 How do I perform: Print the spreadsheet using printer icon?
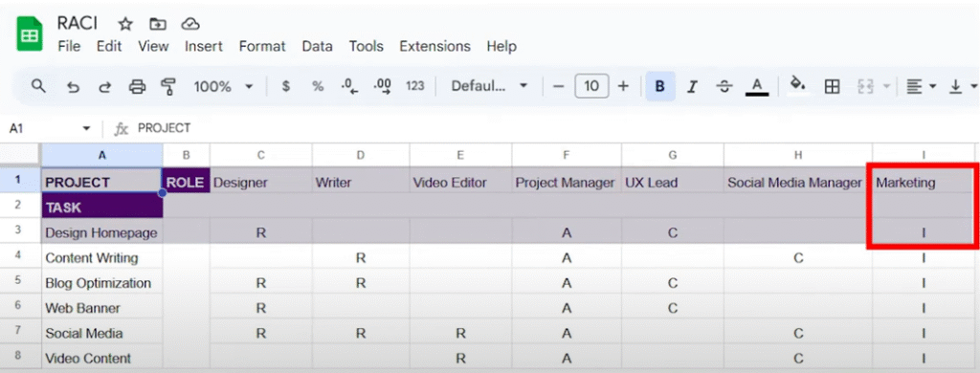click(137, 87)
